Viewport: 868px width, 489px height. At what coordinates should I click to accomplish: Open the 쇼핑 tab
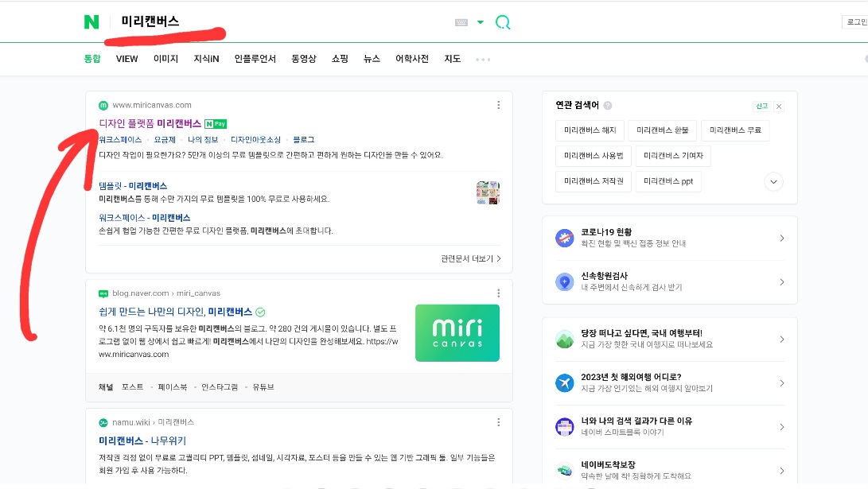click(x=340, y=59)
